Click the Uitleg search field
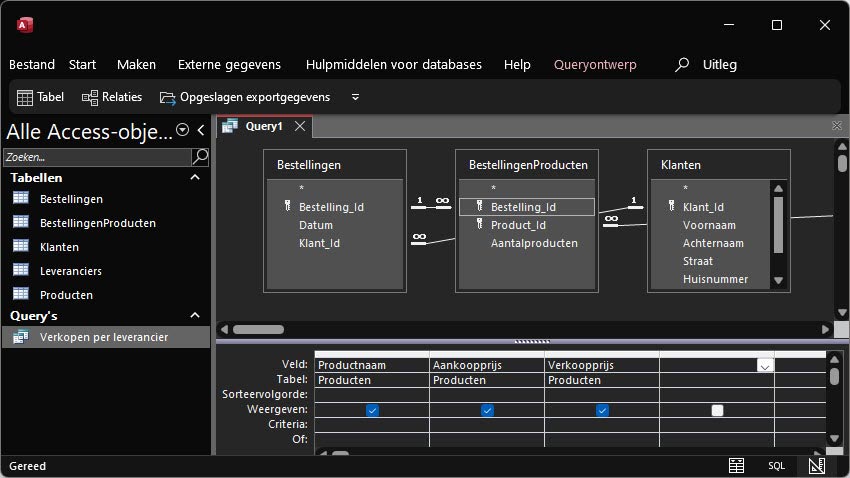This screenshot has height=478, width=850. tap(720, 64)
